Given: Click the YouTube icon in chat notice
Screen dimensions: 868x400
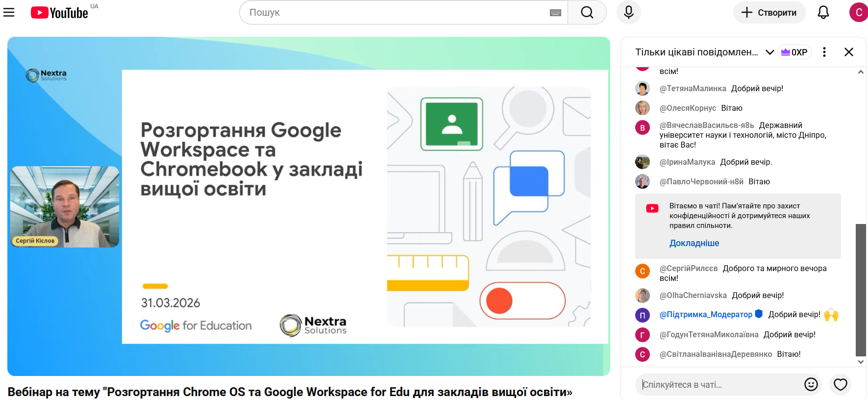Looking at the screenshot, I should pyautogui.click(x=652, y=208).
